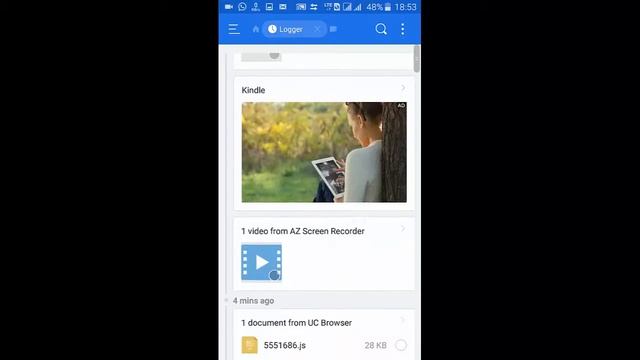
Task: Go to the home icon in path bar
Action: point(256,29)
